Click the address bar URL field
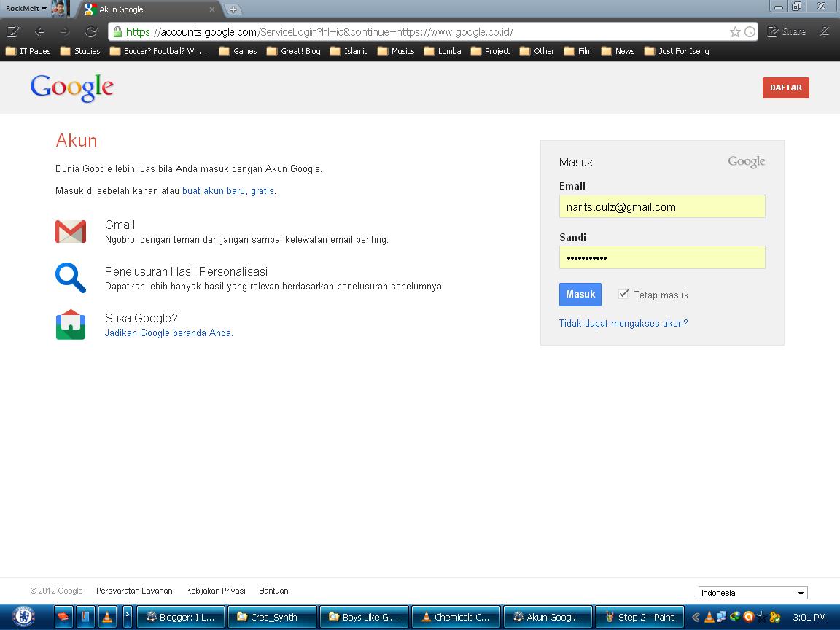This screenshot has width=840, height=630. pyautogui.click(x=423, y=32)
